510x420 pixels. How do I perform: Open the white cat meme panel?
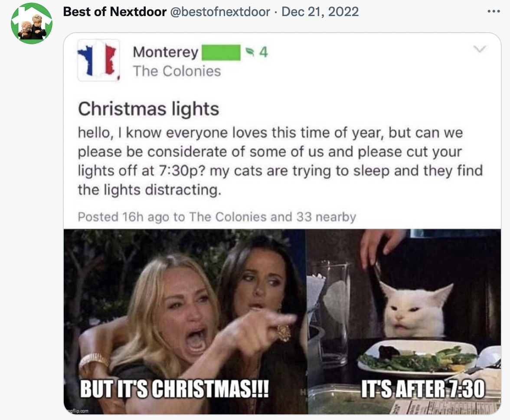(x=404, y=312)
